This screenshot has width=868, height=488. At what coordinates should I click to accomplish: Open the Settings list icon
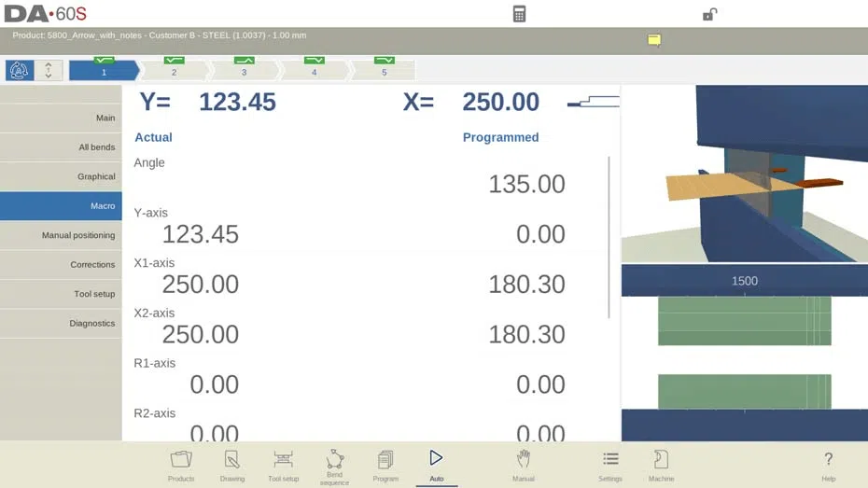coord(610,466)
